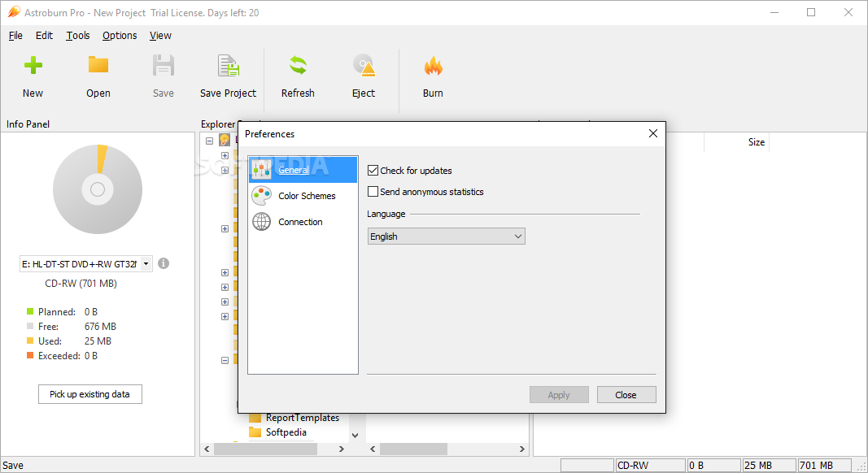The width and height of the screenshot is (868, 473).
Task: Click Explorer tree scroll left arrow
Action: (x=207, y=449)
